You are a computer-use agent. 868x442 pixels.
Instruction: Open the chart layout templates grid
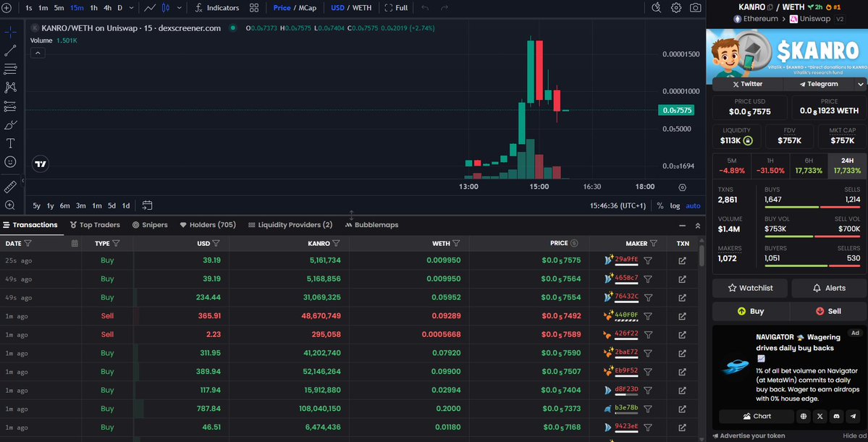pos(254,8)
